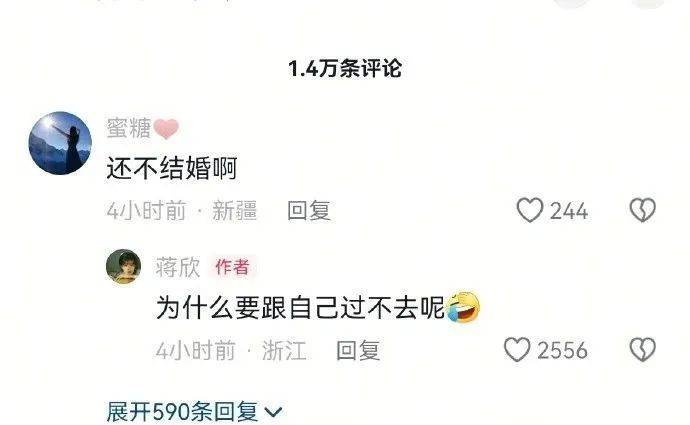This screenshot has width=690, height=425.
Task: Select comment text 还不结婚啊
Action: point(172,168)
